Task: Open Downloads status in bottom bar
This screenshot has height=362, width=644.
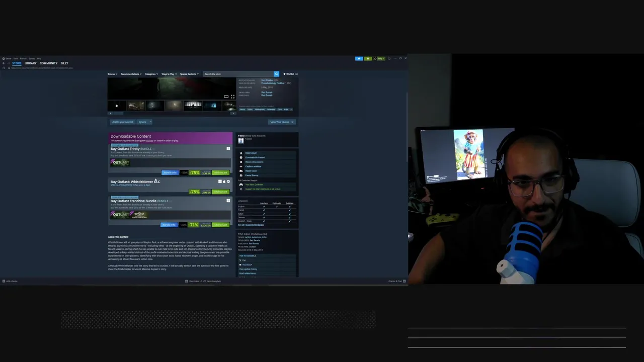Action: click(203, 281)
